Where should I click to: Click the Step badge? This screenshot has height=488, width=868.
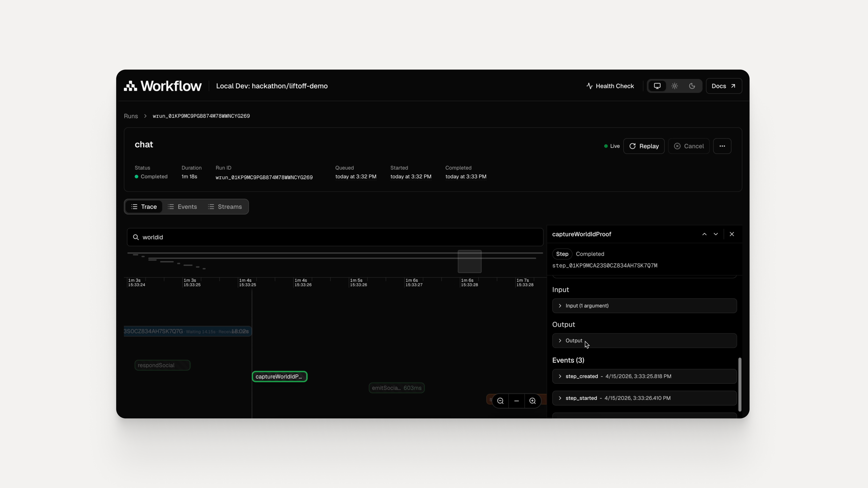click(562, 254)
